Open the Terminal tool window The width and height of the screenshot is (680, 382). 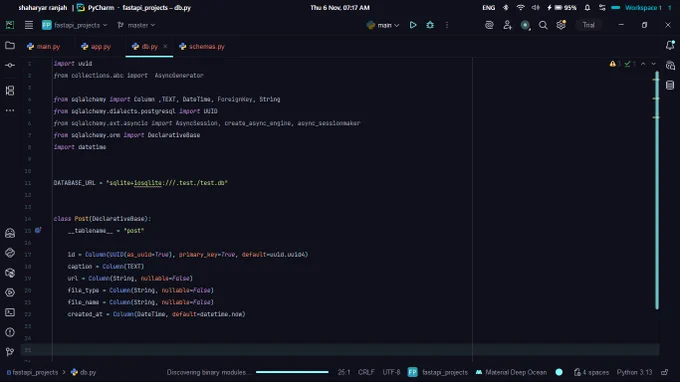pos(10,313)
